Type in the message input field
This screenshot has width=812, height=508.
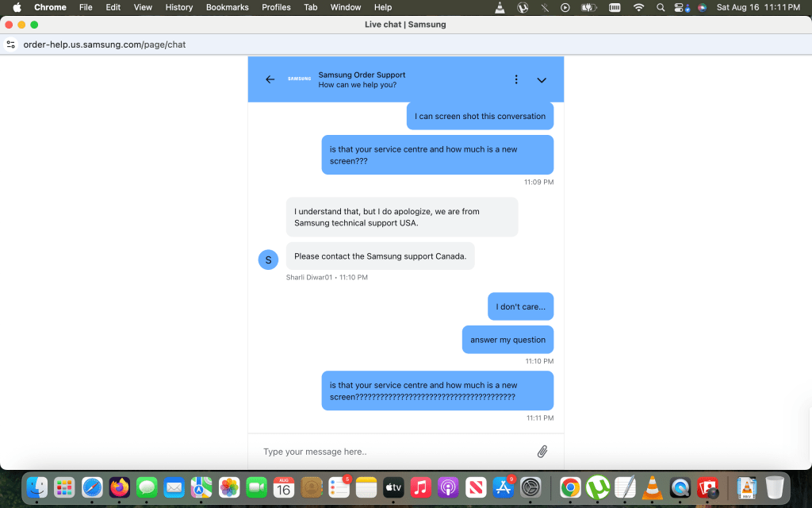pyautogui.click(x=396, y=452)
